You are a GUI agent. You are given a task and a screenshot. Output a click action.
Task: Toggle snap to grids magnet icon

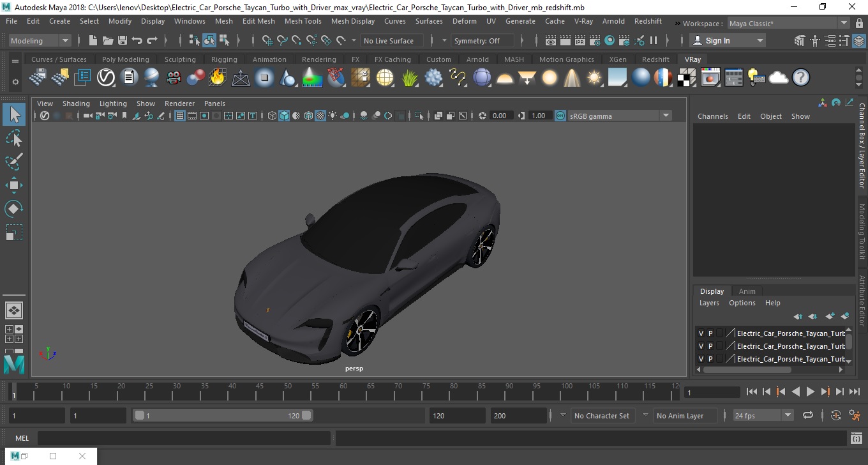tap(267, 40)
